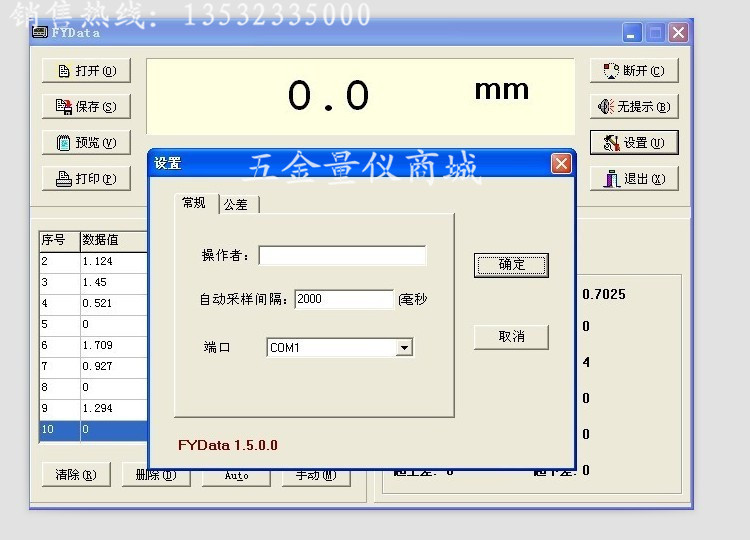Click the settings tools icon
The image size is (750, 540).
coord(612,143)
